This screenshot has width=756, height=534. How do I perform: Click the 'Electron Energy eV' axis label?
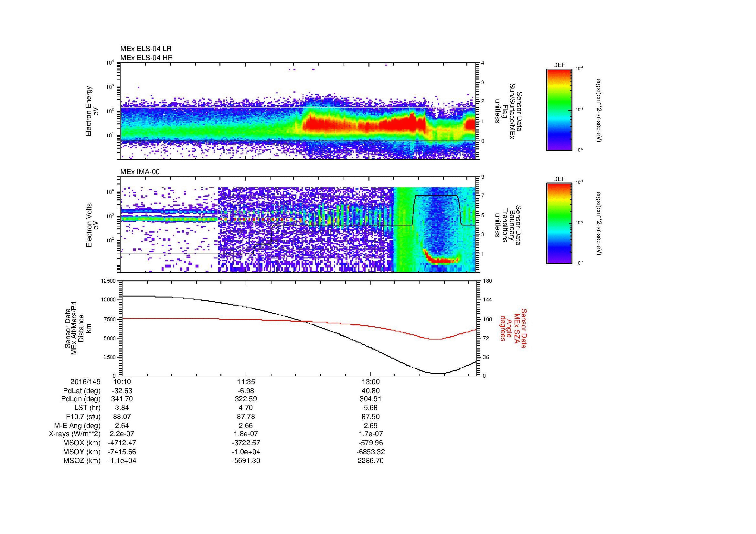pos(92,111)
